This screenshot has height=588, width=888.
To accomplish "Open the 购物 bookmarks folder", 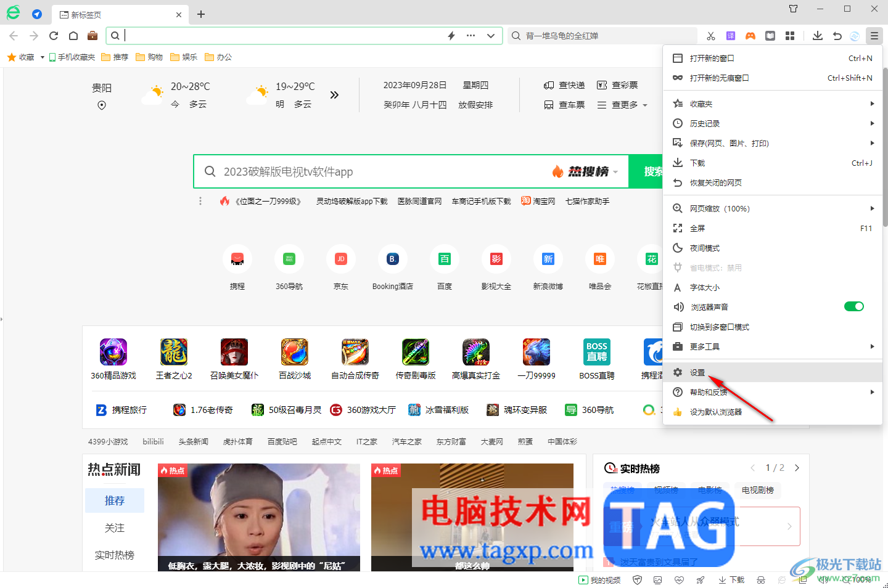I will point(149,57).
